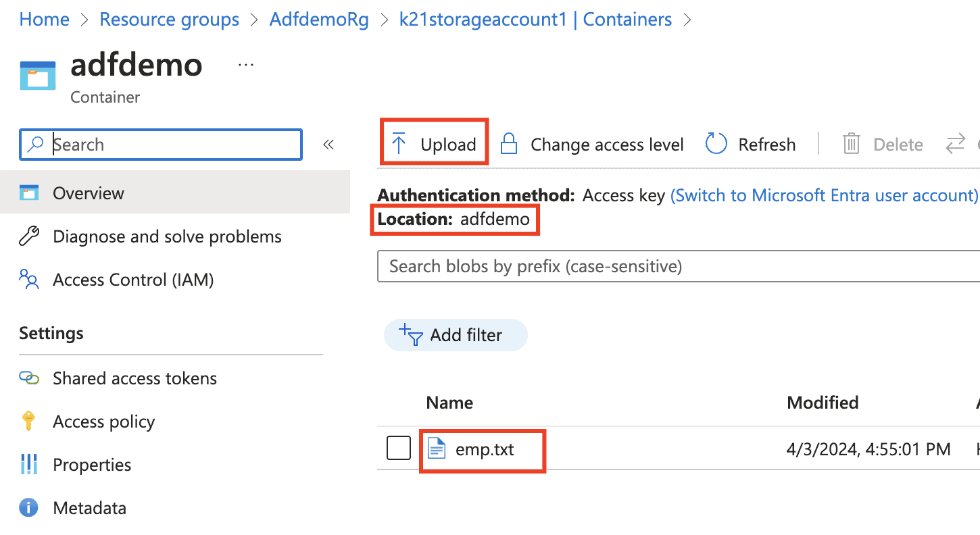The width and height of the screenshot is (980, 535).
Task: Click the Change access level lock icon
Action: point(508,144)
